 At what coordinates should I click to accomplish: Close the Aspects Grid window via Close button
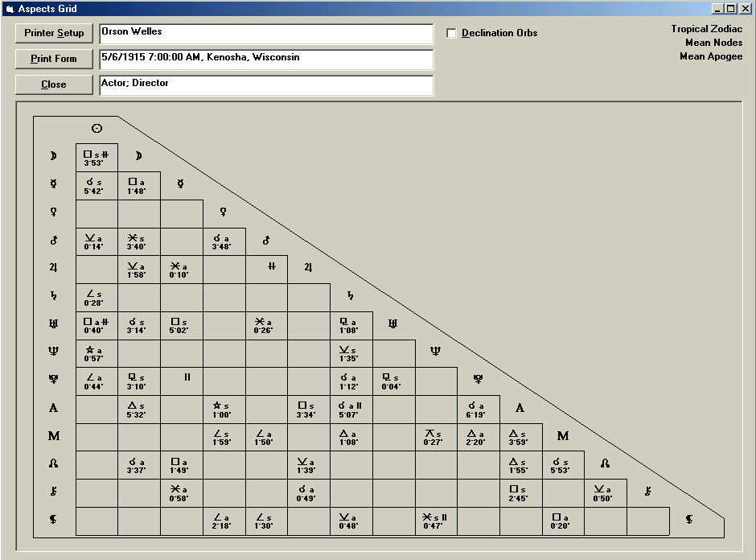tap(53, 84)
